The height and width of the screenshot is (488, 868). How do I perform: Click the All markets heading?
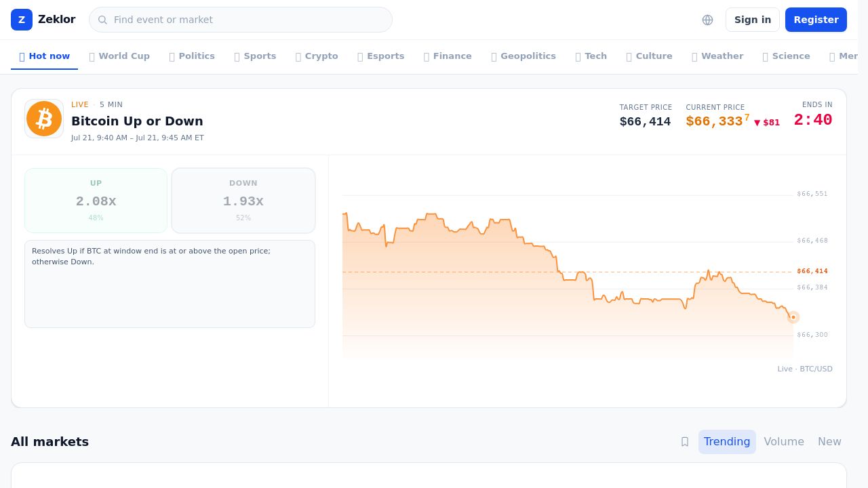point(50,442)
